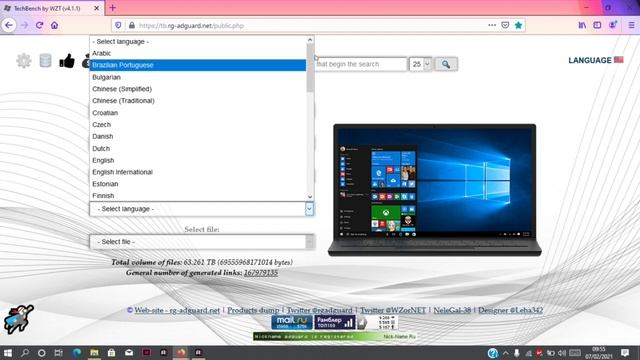
Task: Go back with browser back arrow
Action: click(x=9, y=25)
